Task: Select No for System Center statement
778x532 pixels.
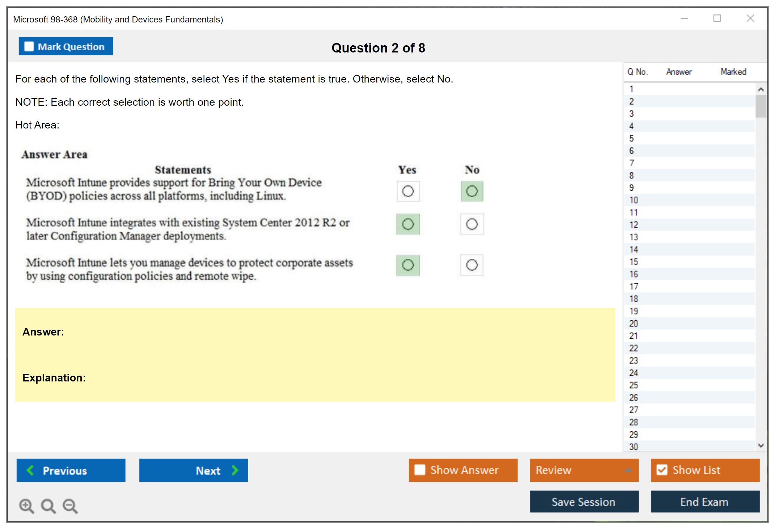Action: [x=472, y=224]
